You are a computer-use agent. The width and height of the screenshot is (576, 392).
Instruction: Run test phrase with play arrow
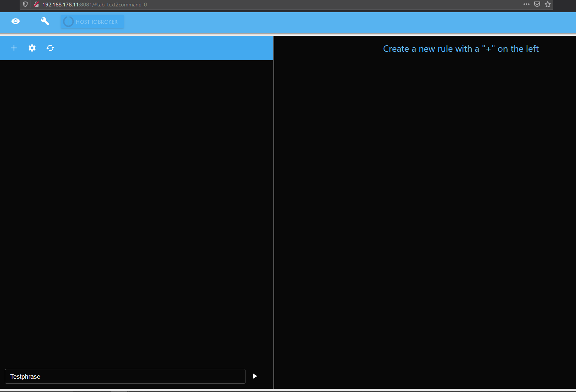(255, 376)
